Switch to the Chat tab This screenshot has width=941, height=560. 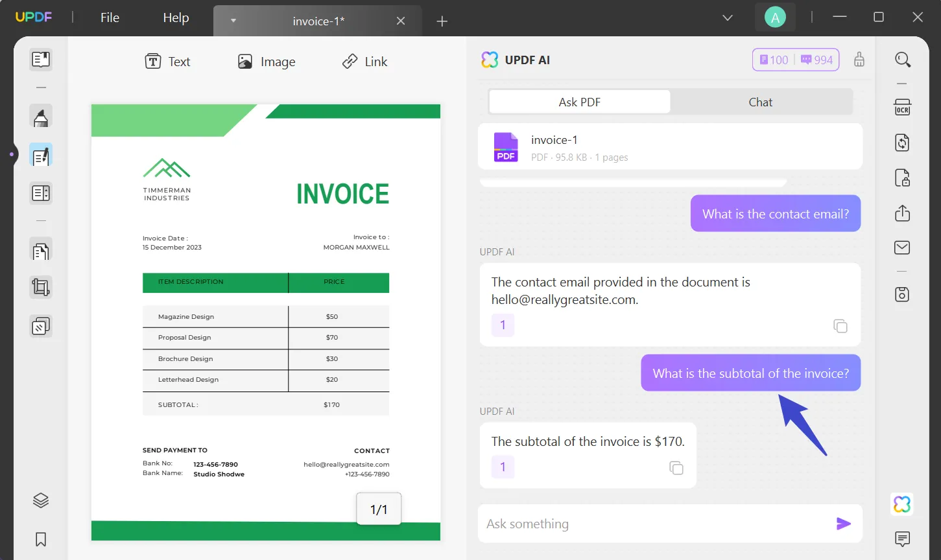pos(761,102)
